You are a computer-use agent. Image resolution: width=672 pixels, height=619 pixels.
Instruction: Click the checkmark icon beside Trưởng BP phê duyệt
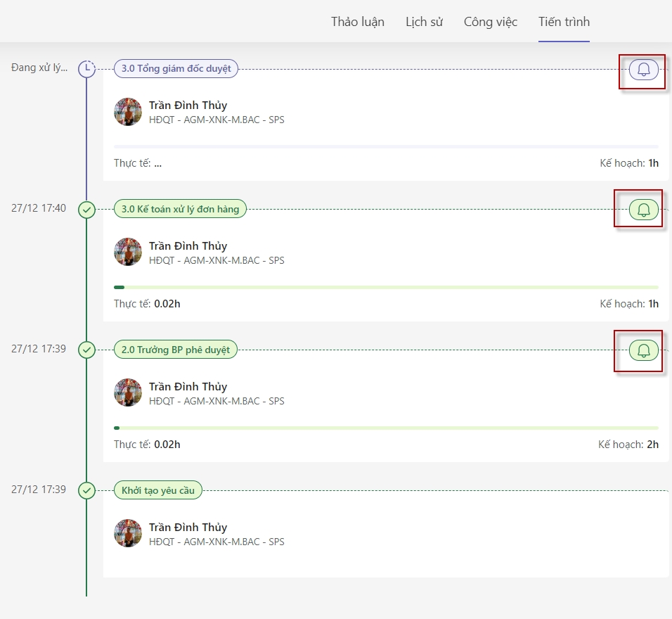86,350
